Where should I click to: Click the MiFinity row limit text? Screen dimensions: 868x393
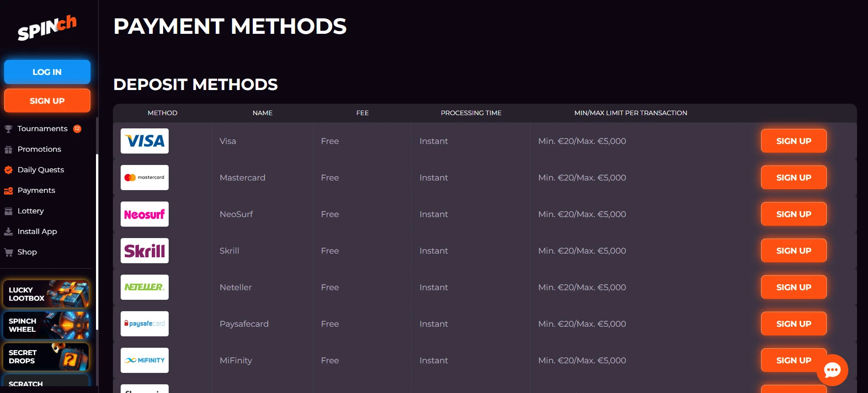582,361
